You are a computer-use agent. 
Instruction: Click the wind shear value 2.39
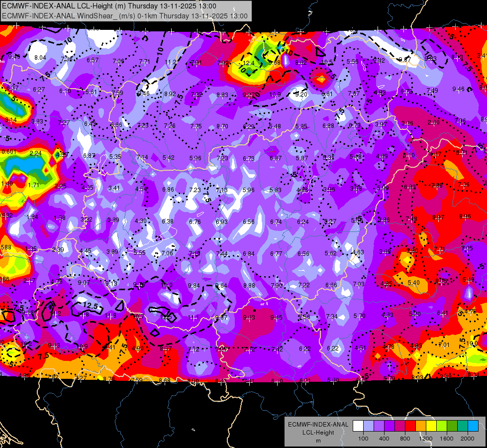pos(58,250)
